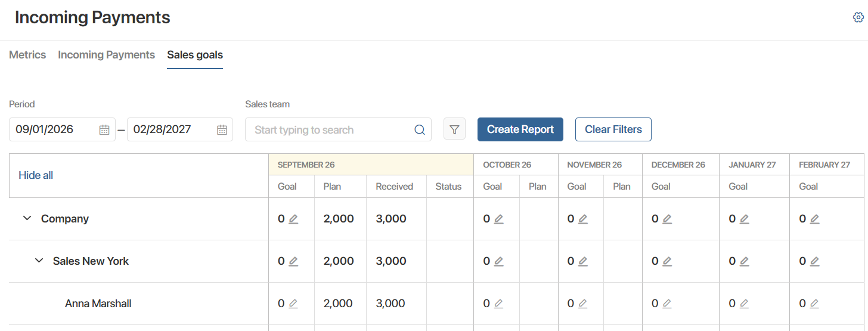Click the Received subheader under September 26
868x331 pixels.
click(394, 187)
